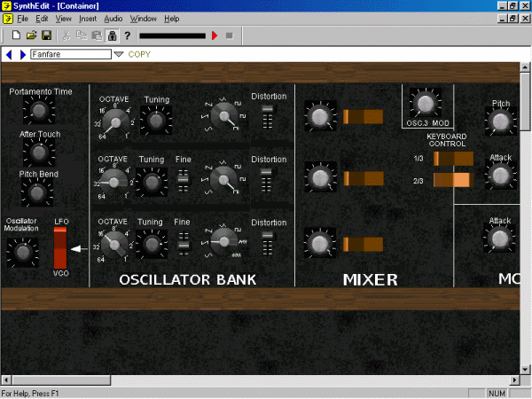Click the first oscillator Distortion slider
This screenshot has height=399, width=532.
click(x=269, y=114)
